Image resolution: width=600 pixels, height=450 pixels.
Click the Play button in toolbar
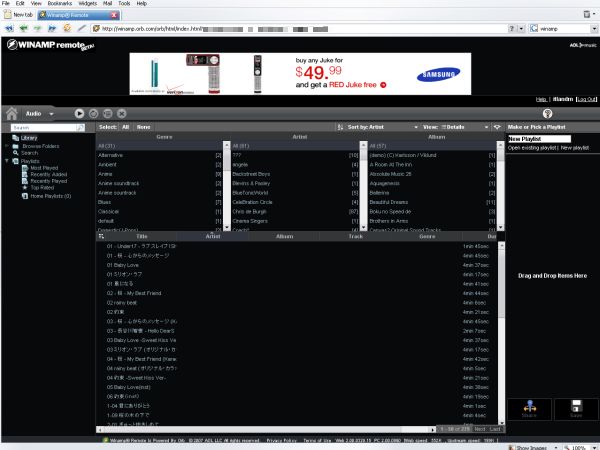[79, 114]
